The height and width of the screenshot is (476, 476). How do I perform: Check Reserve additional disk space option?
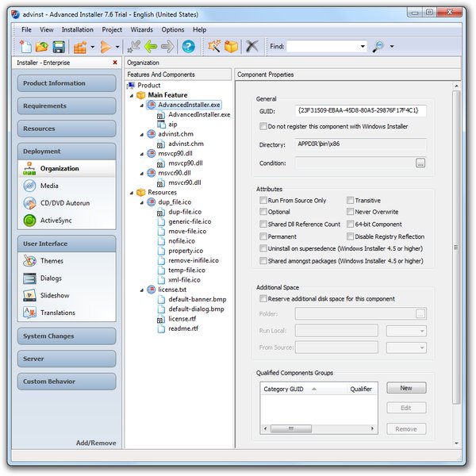pos(263,299)
